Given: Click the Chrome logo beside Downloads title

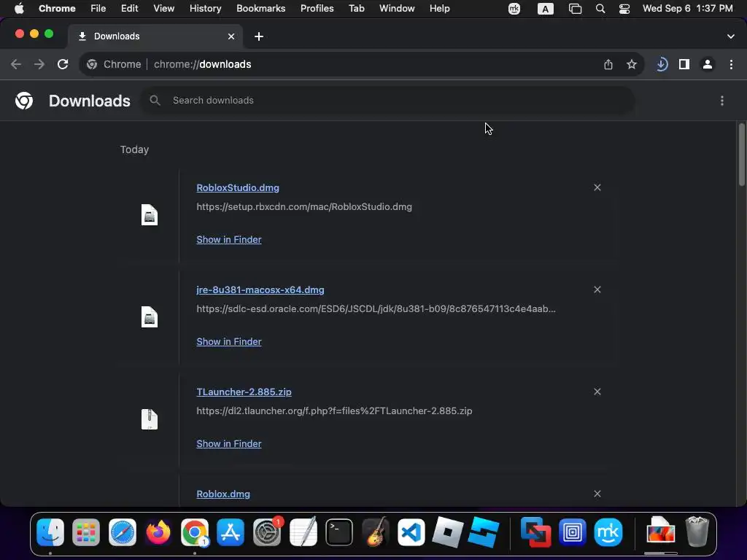Looking at the screenshot, I should click(x=24, y=101).
